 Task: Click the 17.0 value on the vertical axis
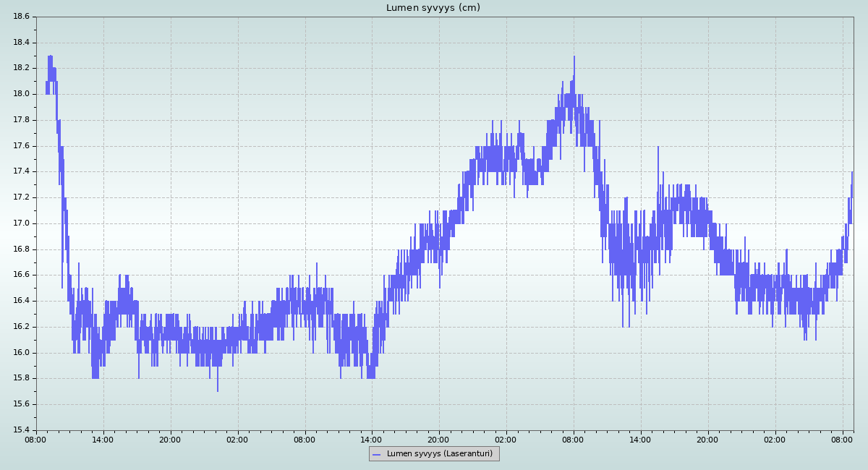click(x=21, y=223)
